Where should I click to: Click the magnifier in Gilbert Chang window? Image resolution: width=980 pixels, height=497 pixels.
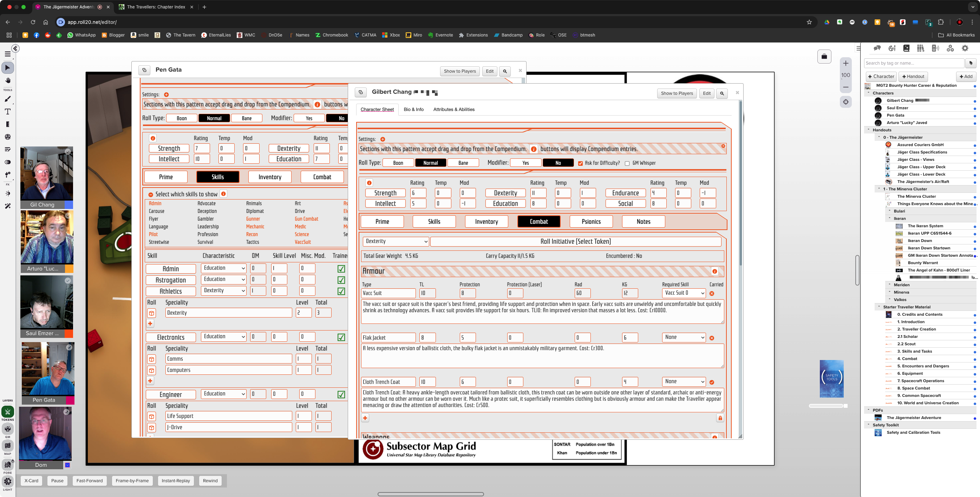click(x=722, y=93)
